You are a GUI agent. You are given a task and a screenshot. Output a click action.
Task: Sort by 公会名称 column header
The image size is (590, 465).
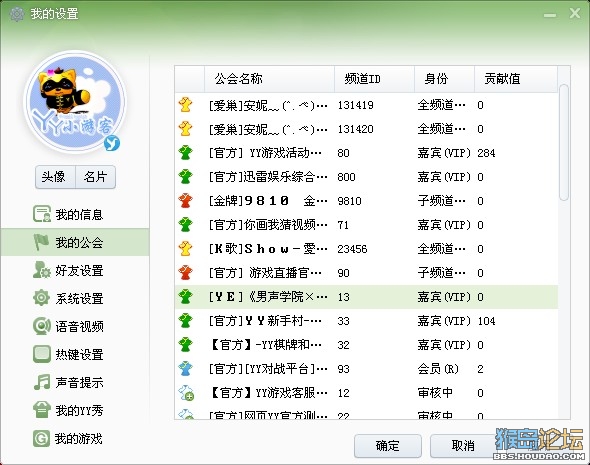tap(269, 79)
